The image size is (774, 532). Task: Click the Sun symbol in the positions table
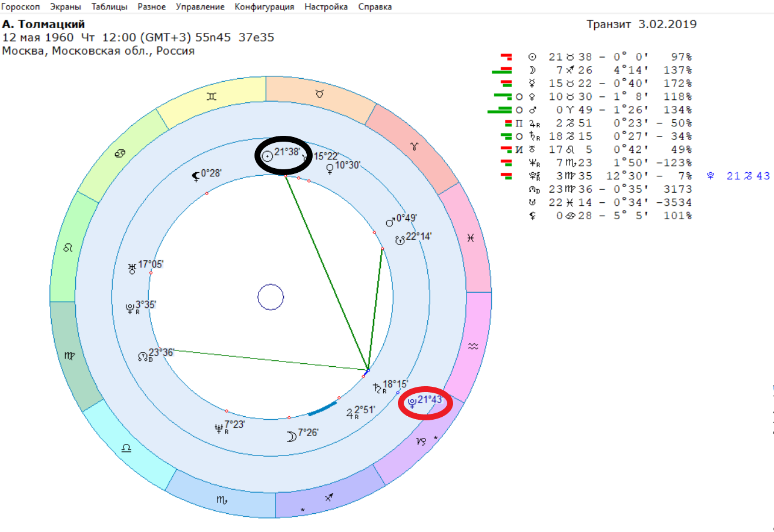pyautogui.click(x=532, y=57)
